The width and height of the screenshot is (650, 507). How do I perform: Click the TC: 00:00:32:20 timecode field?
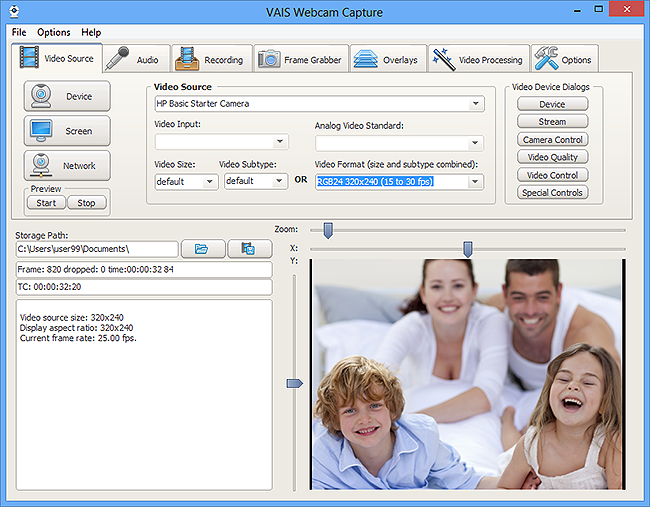pyautogui.click(x=144, y=287)
